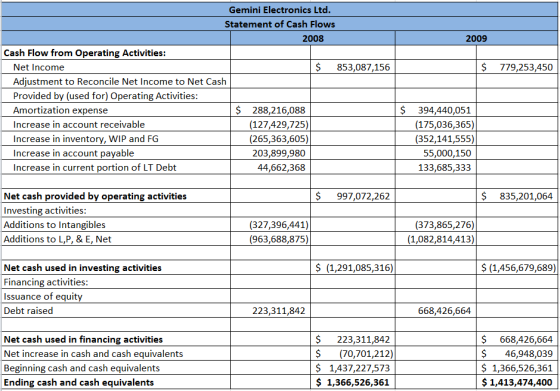Select the value (265,363,605)

[279, 139]
